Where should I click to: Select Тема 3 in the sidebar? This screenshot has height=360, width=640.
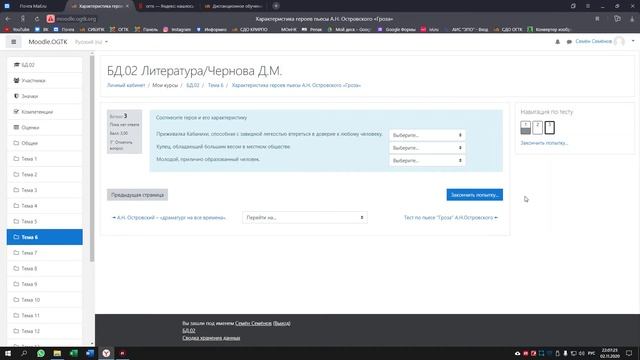[x=44, y=190]
